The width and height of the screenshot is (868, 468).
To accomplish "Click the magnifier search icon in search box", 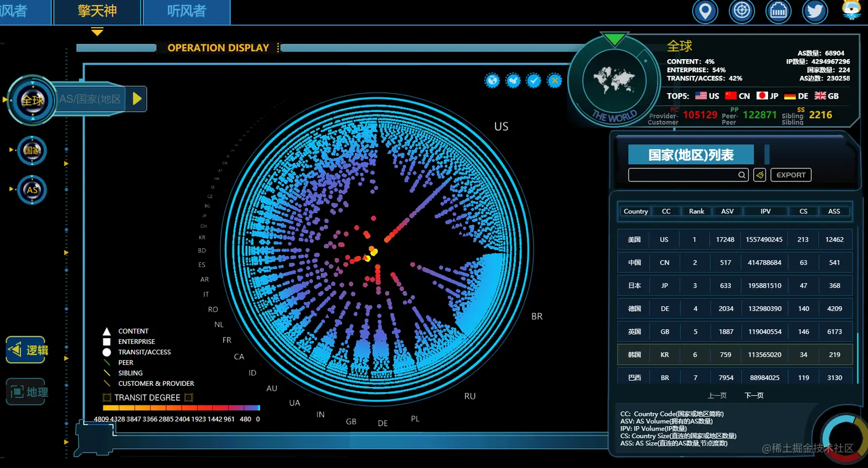I will 742,175.
